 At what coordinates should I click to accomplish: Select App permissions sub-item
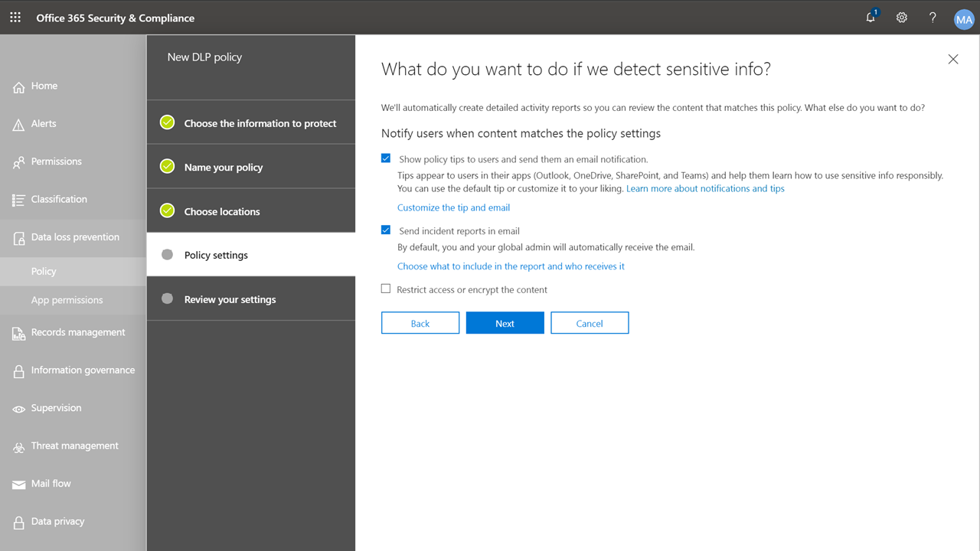73,300
